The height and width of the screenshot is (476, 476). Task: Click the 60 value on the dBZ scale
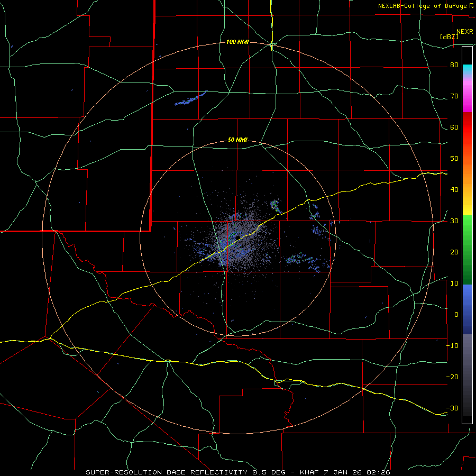(454, 127)
